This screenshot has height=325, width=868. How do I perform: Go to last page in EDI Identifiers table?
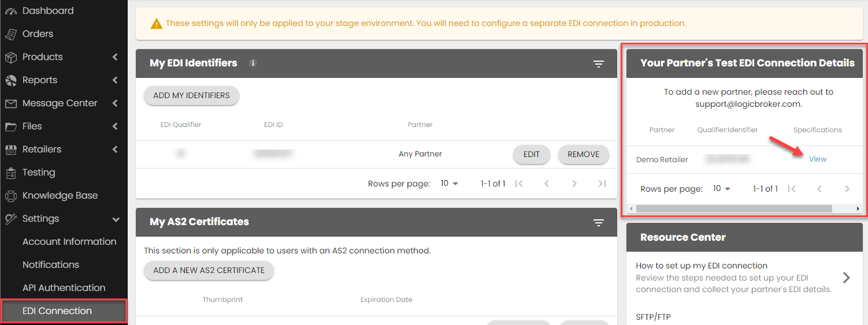pos(602,184)
